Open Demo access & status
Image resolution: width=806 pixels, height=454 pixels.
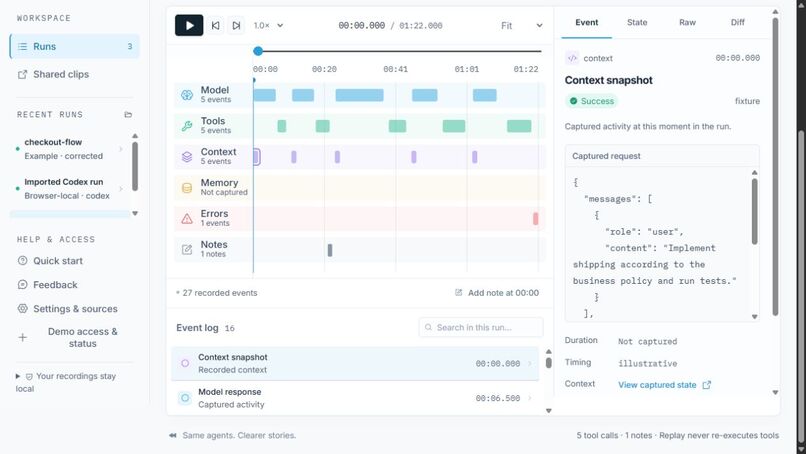(75, 337)
